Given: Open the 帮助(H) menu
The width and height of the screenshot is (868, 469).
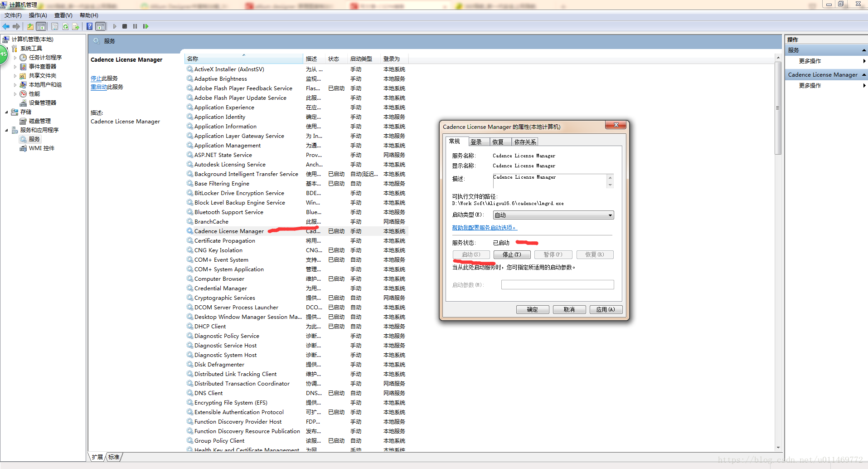Looking at the screenshot, I should tap(89, 15).
